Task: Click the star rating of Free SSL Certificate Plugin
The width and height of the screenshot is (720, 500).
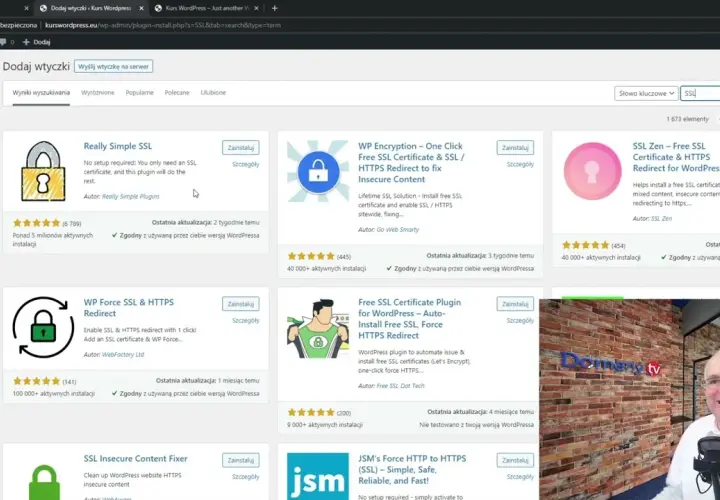Action: pos(311,412)
